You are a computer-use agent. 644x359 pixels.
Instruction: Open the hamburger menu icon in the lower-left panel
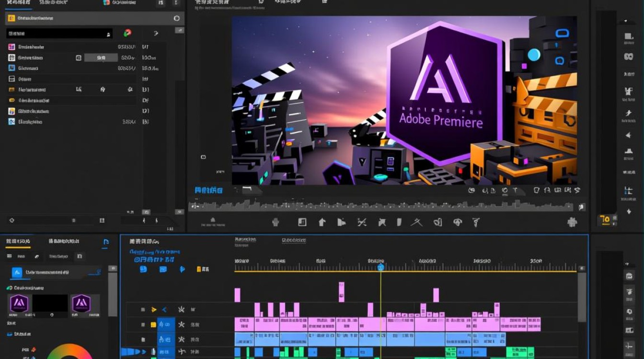9,257
